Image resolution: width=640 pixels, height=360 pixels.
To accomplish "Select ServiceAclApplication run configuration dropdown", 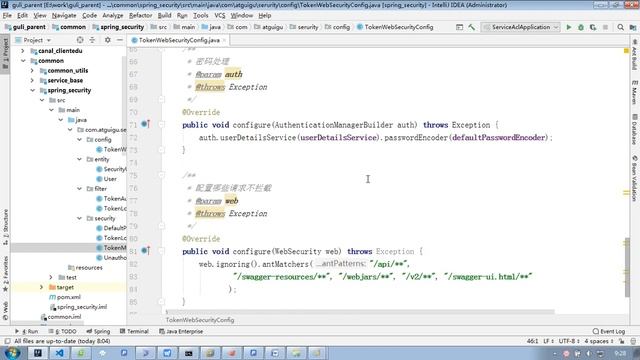I will (x=520, y=27).
